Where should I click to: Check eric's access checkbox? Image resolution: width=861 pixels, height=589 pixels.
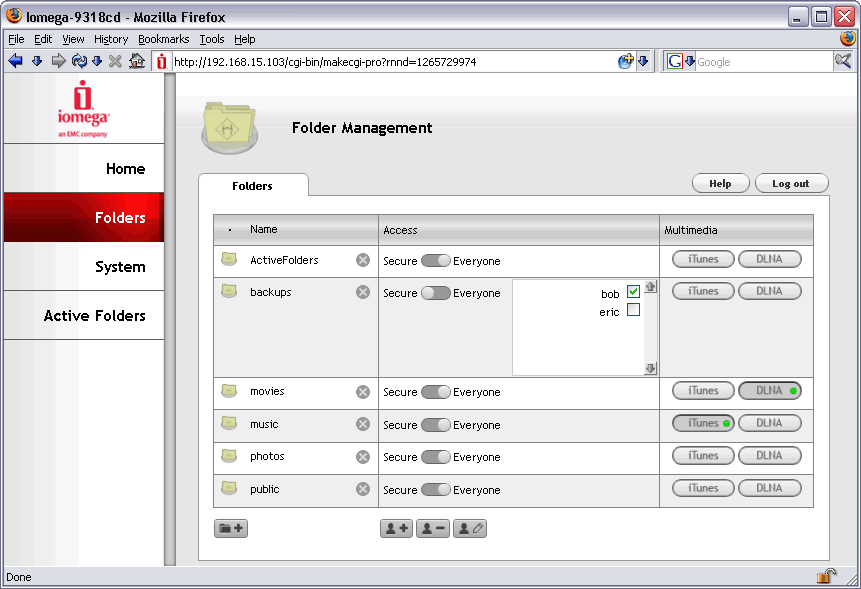(633, 310)
